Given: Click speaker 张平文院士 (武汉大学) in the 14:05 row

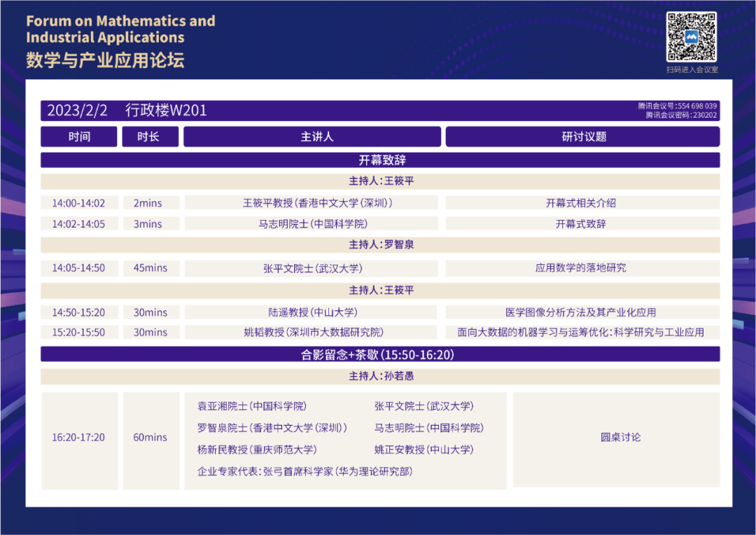Looking at the screenshot, I should pyautogui.click(x=313, y=268).
